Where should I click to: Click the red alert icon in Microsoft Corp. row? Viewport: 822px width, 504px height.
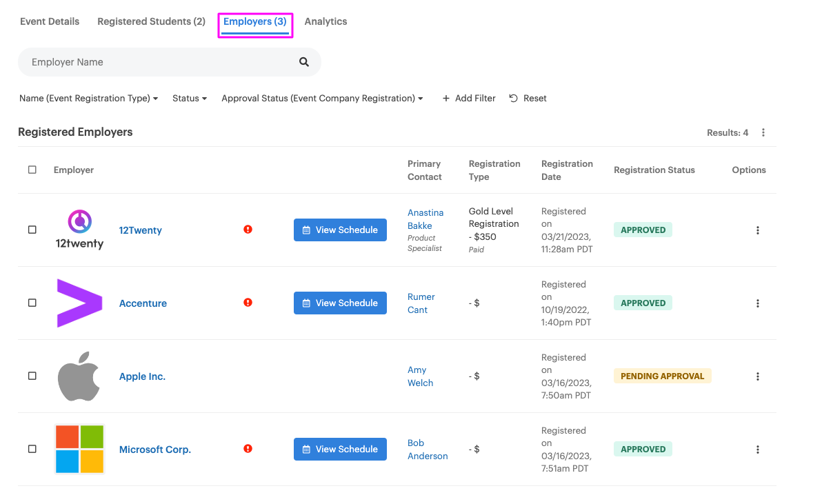tap(248, 449)
